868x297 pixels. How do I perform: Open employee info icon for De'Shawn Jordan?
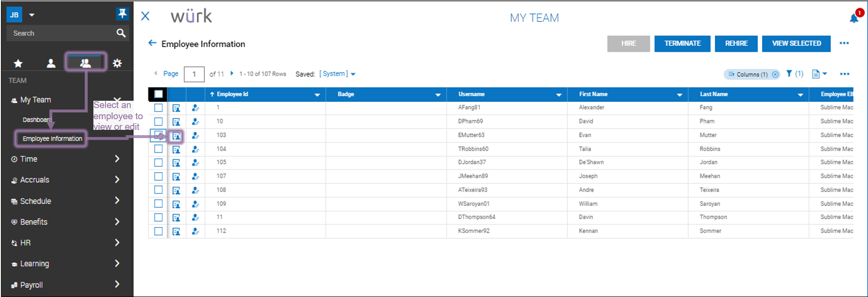176,163
